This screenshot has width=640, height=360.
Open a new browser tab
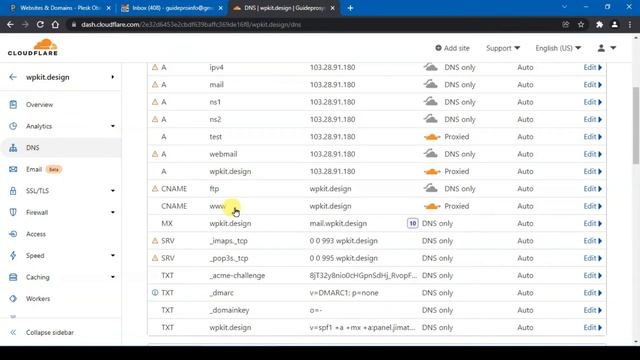[350, 8]
